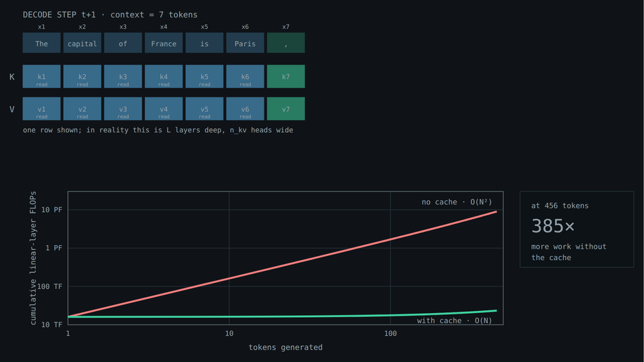Screen dimensions: 644x362
Task: Click the x-axis tick labeled 100
Action: [x=390, y=334]
